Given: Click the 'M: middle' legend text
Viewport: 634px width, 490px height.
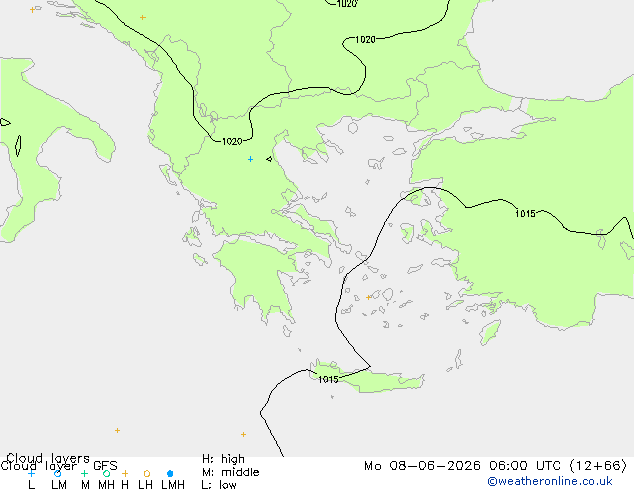Looking at the screenshot, I should pyautogui.click(x=230, y=472).
